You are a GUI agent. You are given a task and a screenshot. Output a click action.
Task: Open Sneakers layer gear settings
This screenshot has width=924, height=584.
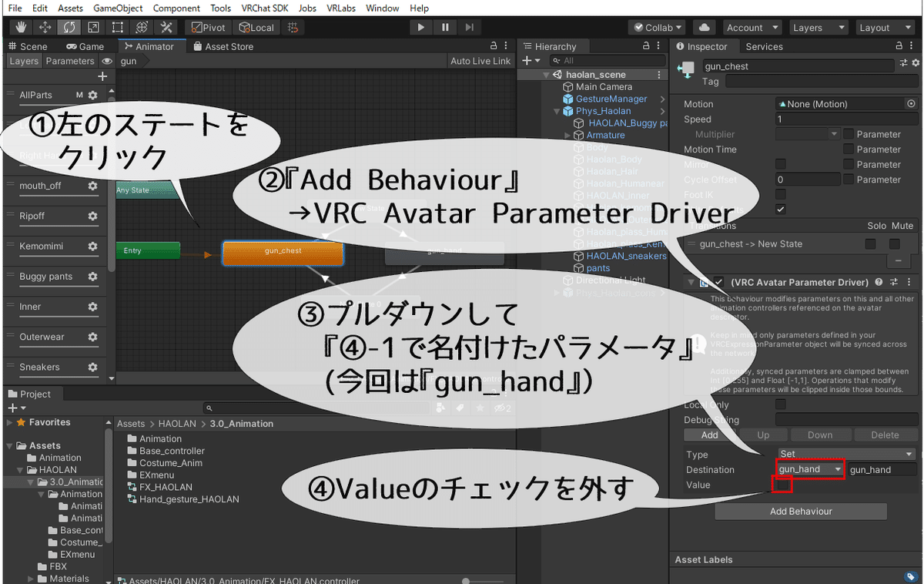[92, 367]
